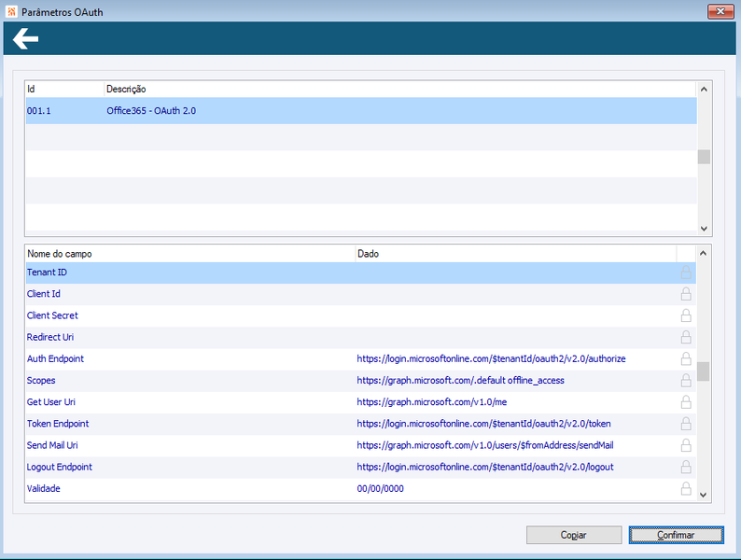The image size is (741, 560).
Task: Select the Scopes field name
Action: (41, 381)
